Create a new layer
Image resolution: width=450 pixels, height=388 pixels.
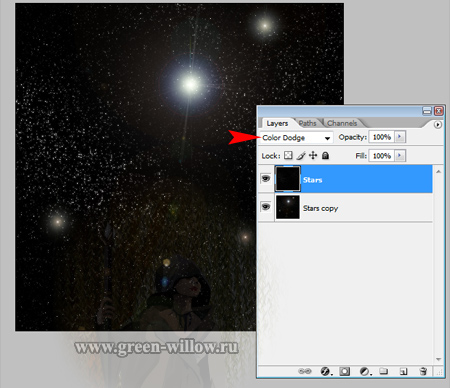[x=403, y=371]
